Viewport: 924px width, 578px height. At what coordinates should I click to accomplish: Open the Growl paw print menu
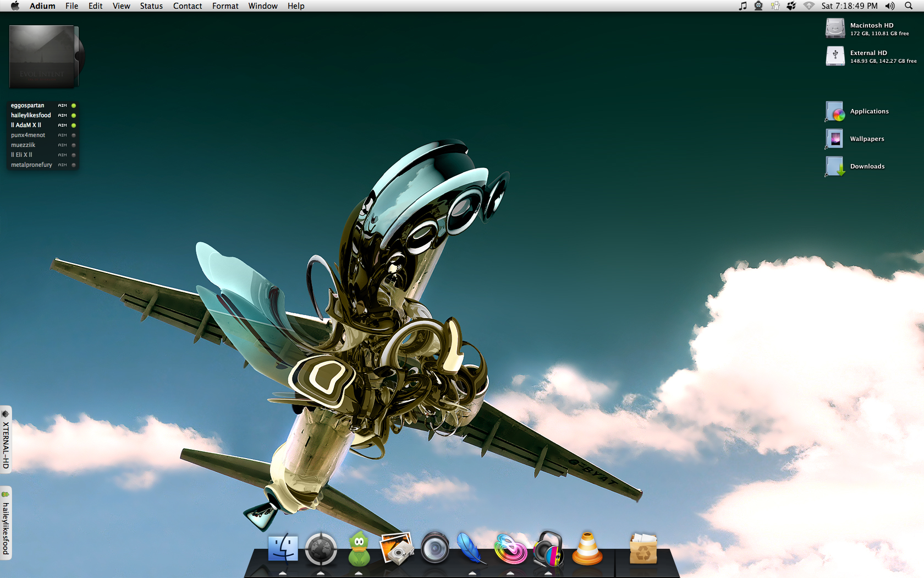click(x=791, y=6)
